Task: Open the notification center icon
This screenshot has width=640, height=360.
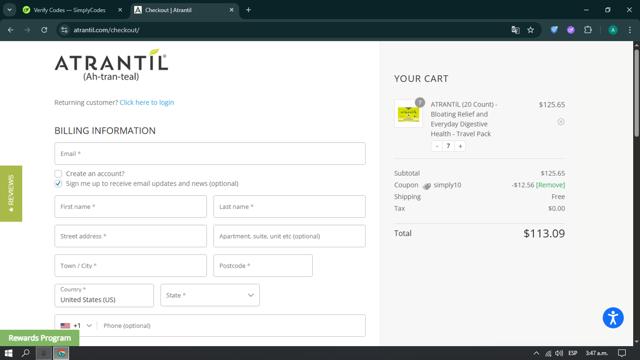Action: [x=622, y=353]
